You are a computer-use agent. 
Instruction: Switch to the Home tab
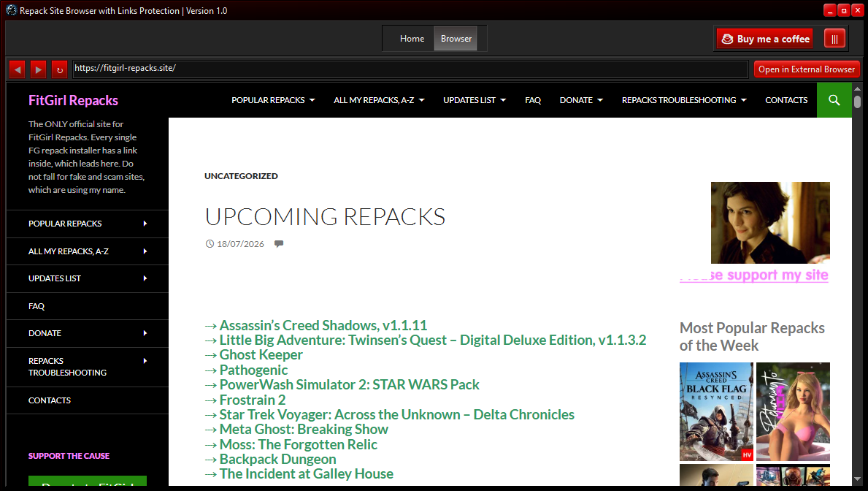412,38
